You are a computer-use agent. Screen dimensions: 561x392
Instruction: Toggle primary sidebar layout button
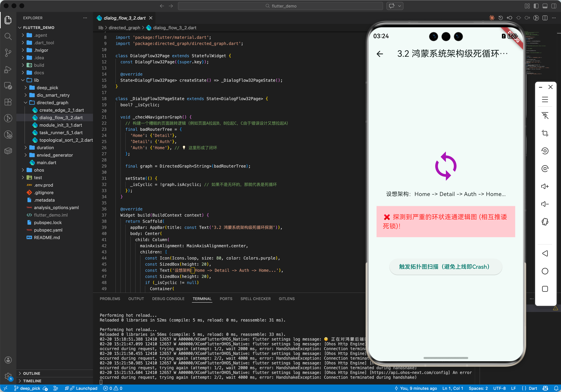[536, 6]
